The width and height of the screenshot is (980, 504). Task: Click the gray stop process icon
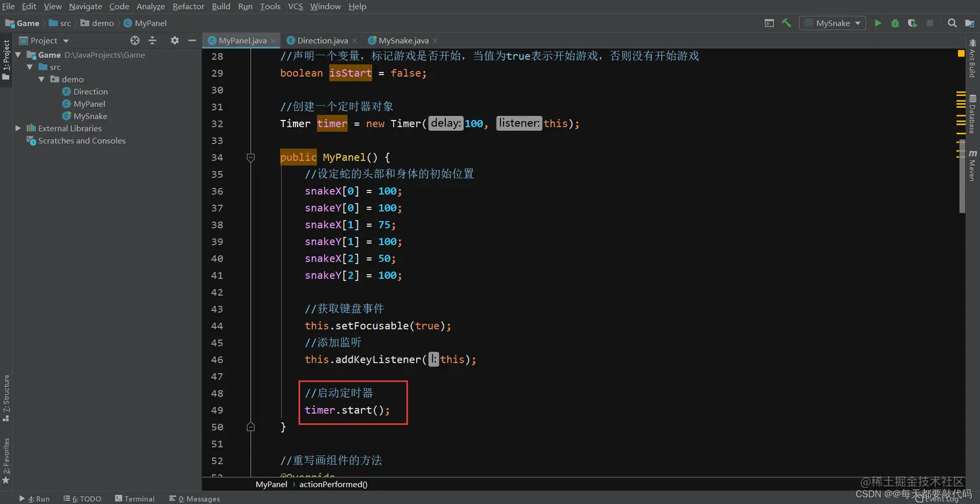click(x=930, y=23)
